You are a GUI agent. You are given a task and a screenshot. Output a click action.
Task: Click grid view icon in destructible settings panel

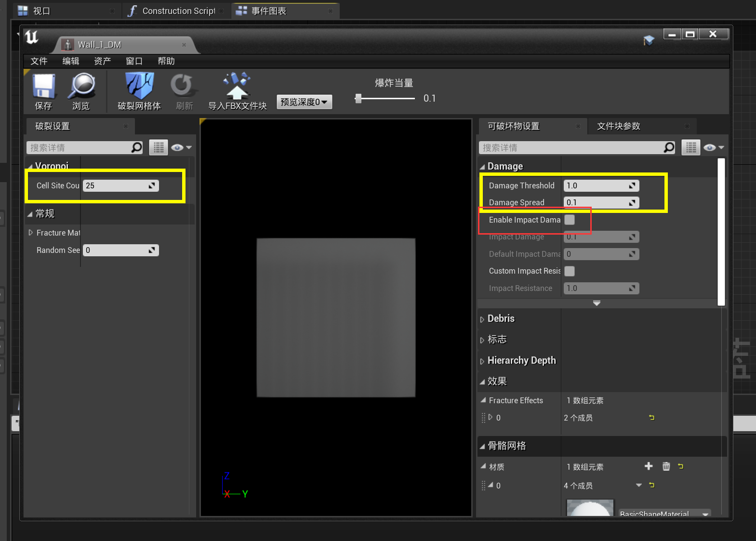click(690, 147)
